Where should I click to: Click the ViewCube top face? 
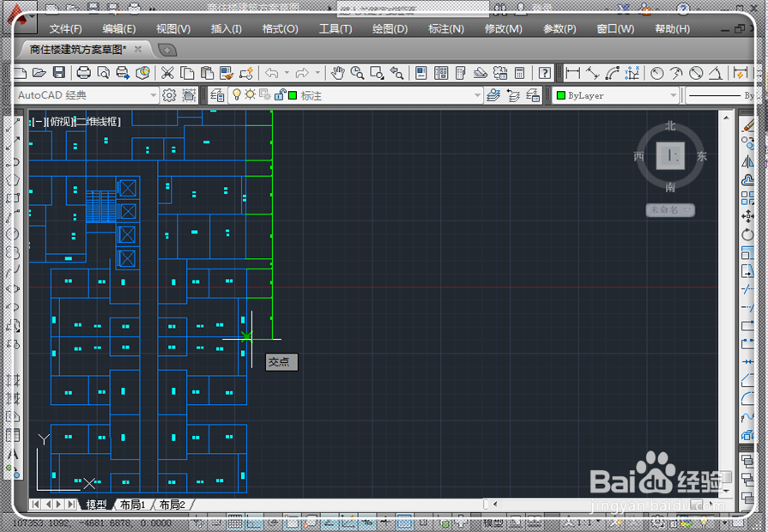point(670,156)
